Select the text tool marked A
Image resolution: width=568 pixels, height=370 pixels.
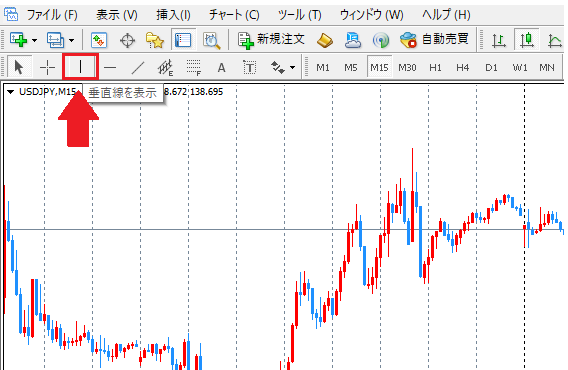tap(221, 67)
